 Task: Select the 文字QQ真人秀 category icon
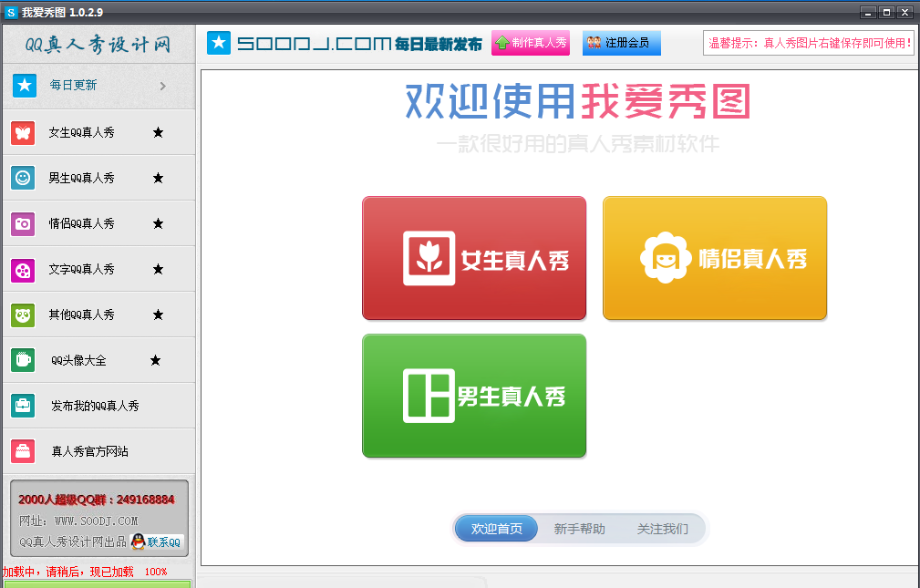(x=22, y=269)
